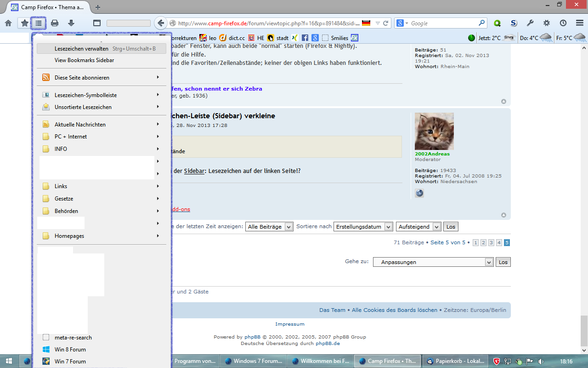This screenshot has width=588, height=368.
Task: Open 'Unsortierte Lesezeichen' menu entry
Action: [x=102, y=107]
